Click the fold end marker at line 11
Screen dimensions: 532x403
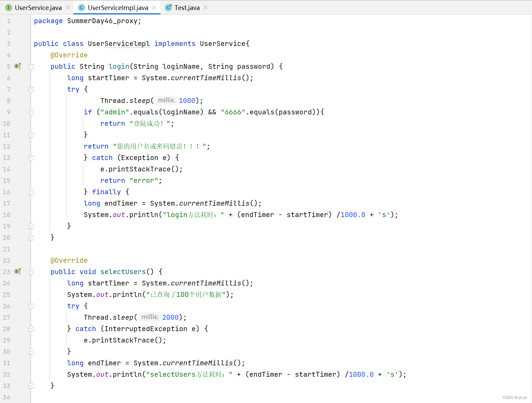(31, 135)
